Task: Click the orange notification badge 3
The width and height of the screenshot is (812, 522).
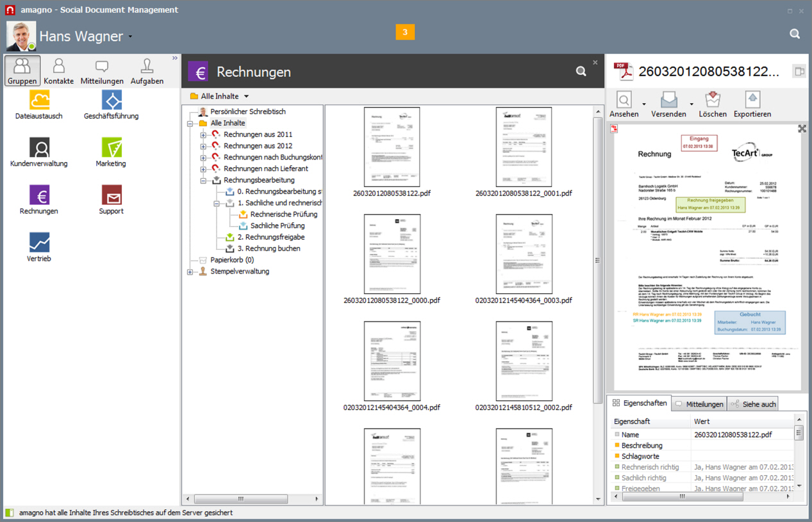Action: point(405,32)
